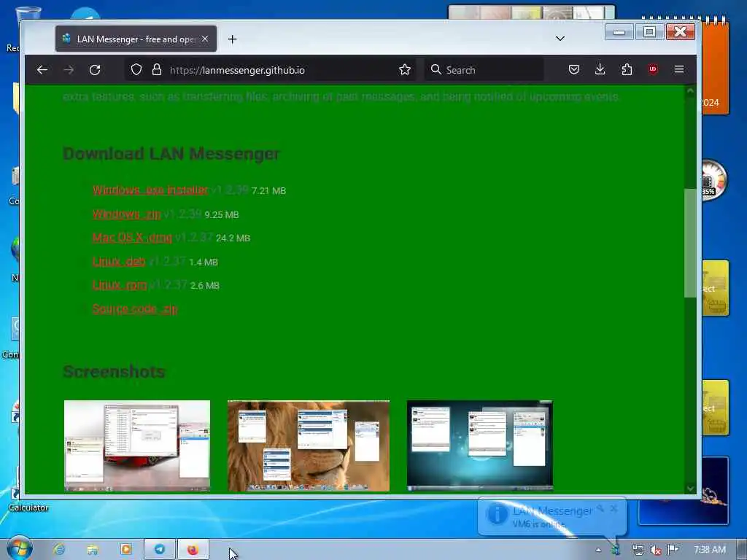Screen dimensions: 747x560
Task: Click the scrollbar up arrow
Action: (690, 90)
